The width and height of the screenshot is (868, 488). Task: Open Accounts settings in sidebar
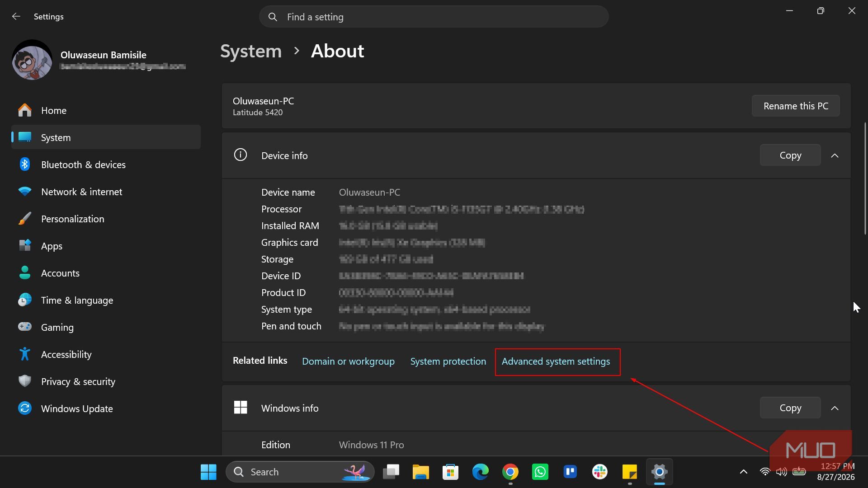106,273
